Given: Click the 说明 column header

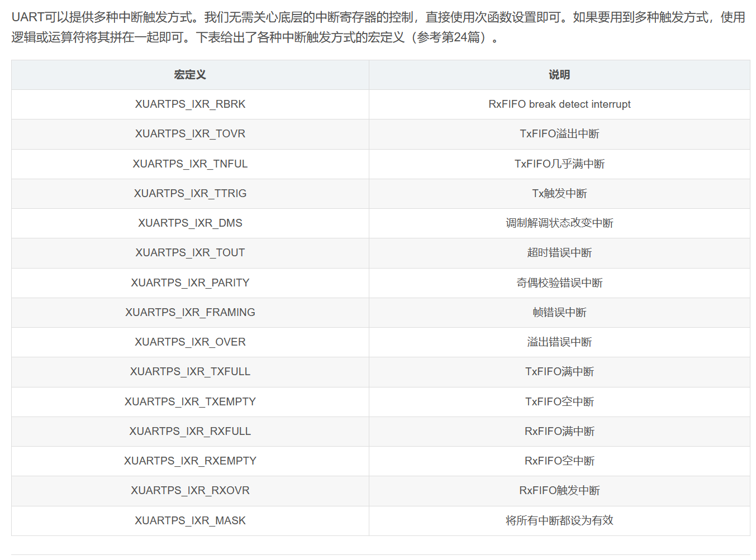Looking at the screenshot, I should click(x=559, y=75).
